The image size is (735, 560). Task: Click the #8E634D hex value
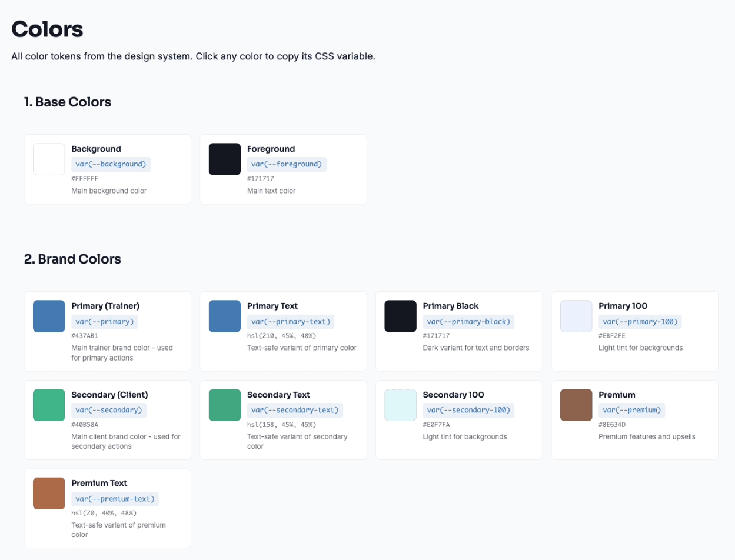click(x=612, y=425)
